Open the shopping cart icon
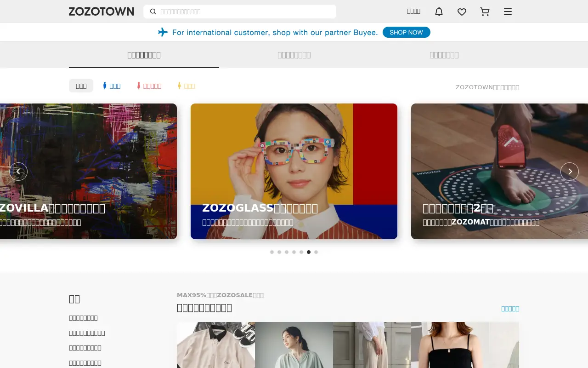588x368 pixels. (x=485, y=11)
